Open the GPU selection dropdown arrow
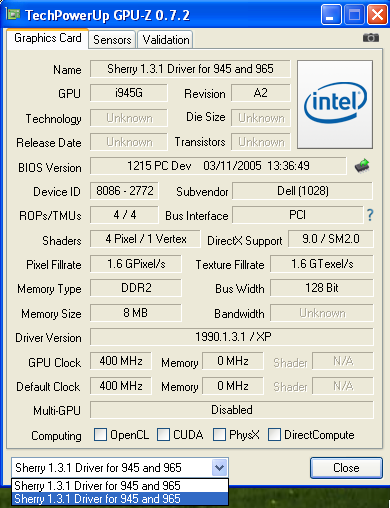 tap(220, 468)
